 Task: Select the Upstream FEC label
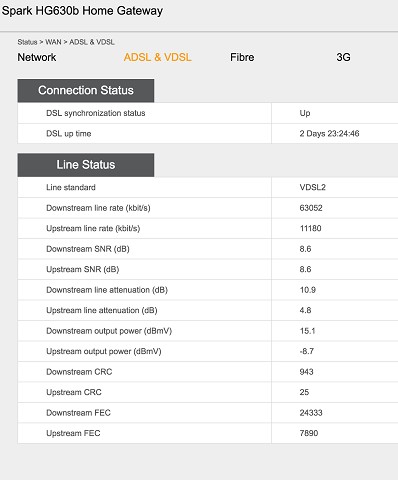(73, 433)
